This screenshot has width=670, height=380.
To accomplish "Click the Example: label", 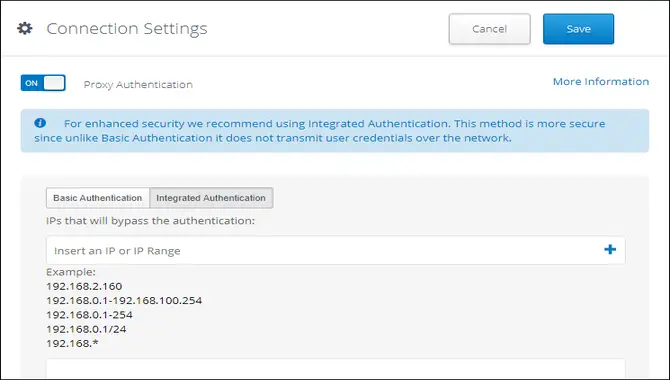I will (71, 272).
